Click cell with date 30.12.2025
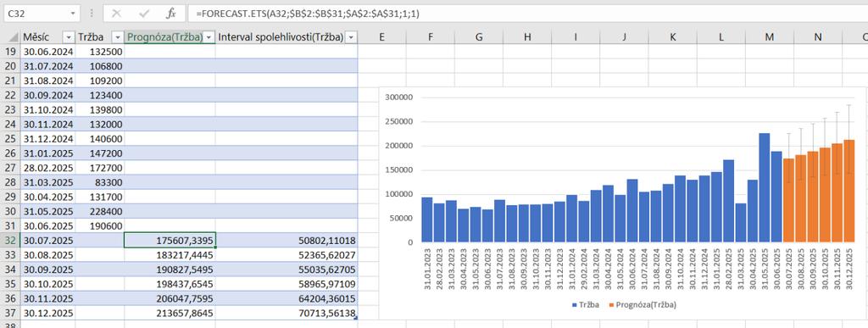 47,313
